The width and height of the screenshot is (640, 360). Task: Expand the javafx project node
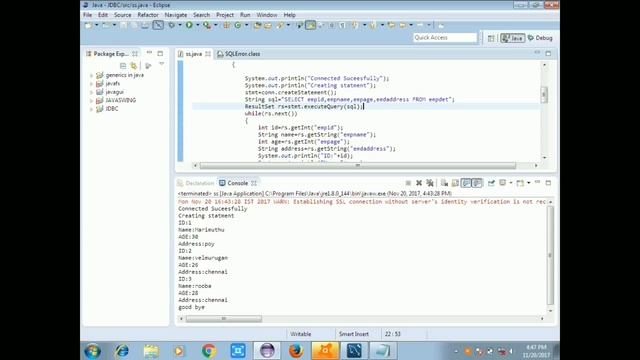click(x=92, y=84)
